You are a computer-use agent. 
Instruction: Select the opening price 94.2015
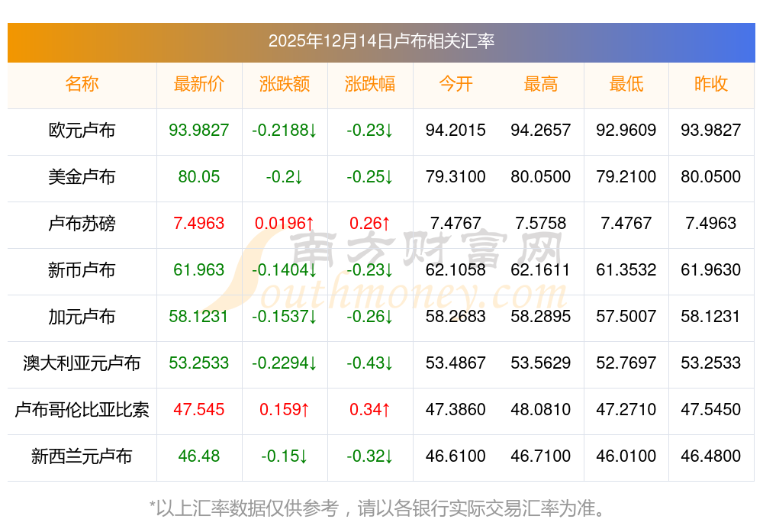point(456,130)
